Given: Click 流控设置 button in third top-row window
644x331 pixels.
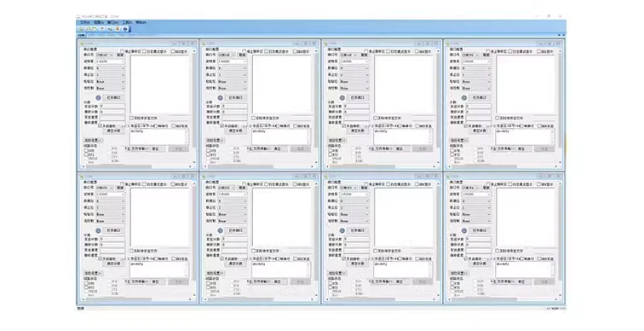Looking at the screenshot, I should tap(337, 140).
